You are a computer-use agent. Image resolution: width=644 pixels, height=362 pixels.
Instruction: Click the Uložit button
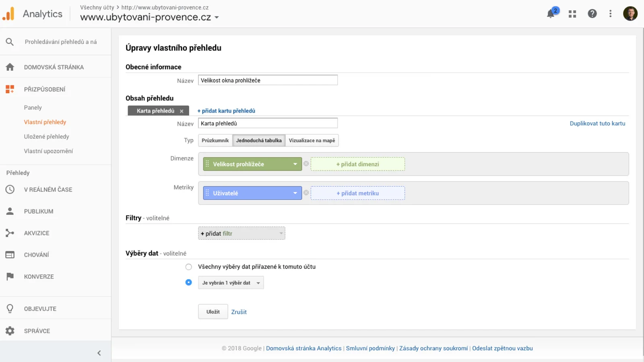click(213, 312)
